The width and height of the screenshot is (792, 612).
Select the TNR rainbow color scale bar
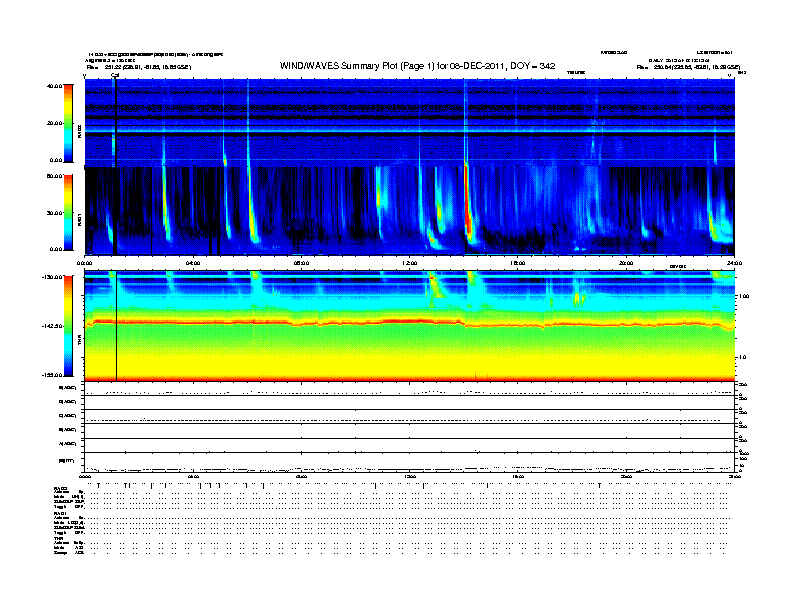[x=68, y=326]
